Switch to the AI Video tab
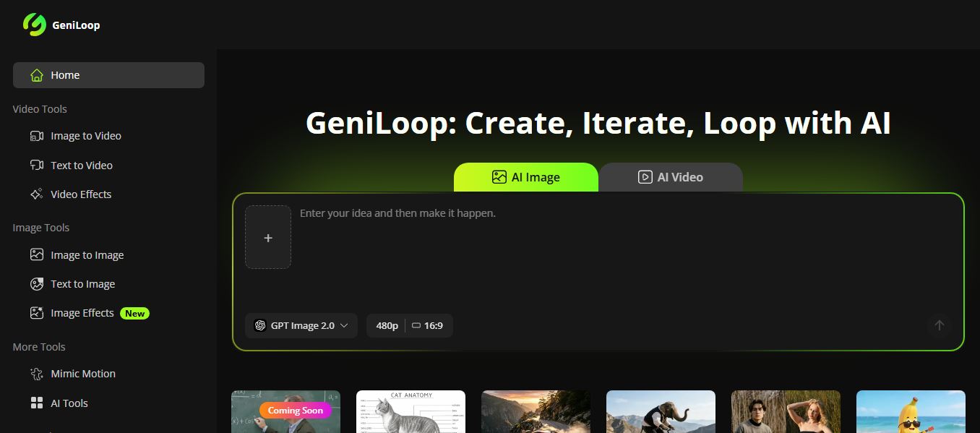Screen dimensions: 980x433 point(671,177)
